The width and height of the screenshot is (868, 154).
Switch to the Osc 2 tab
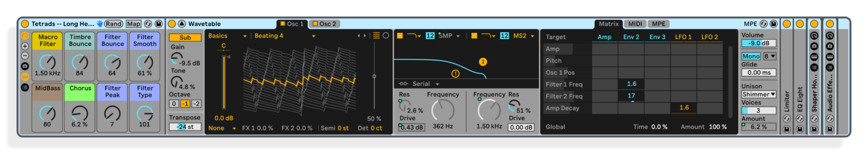[x=324, y=24]
